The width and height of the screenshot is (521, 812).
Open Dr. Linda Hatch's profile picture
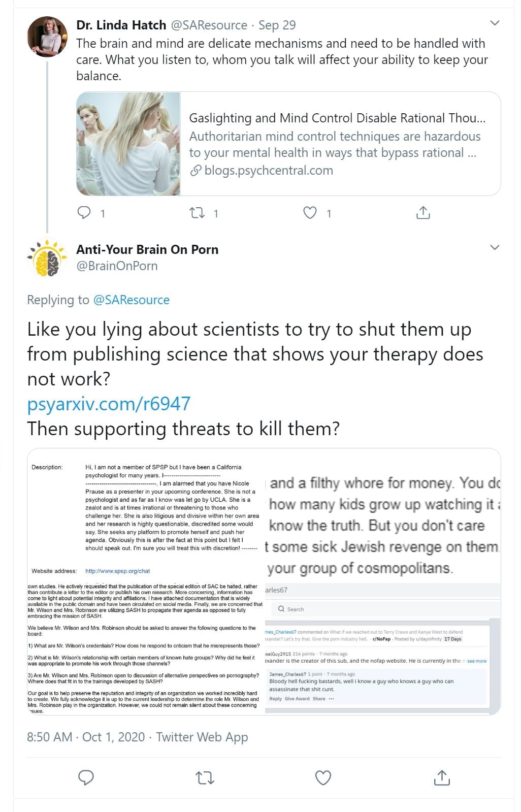point(47,37)
